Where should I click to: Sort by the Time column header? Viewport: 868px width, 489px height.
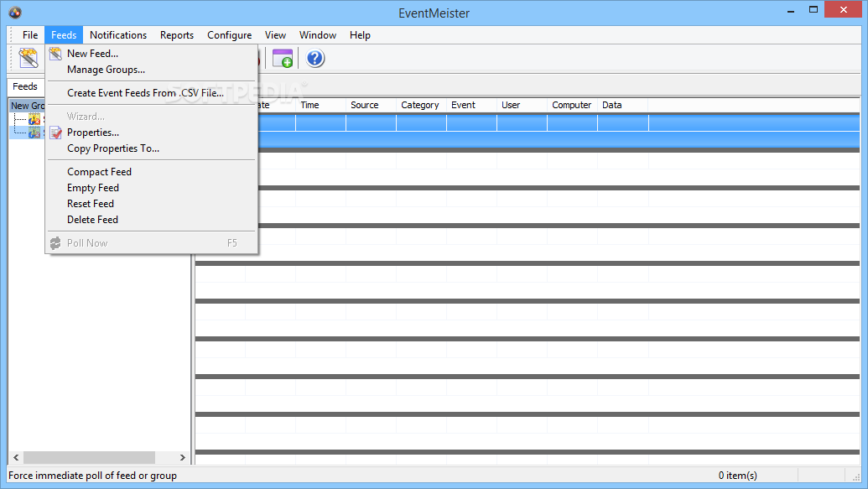coord(320,105)
